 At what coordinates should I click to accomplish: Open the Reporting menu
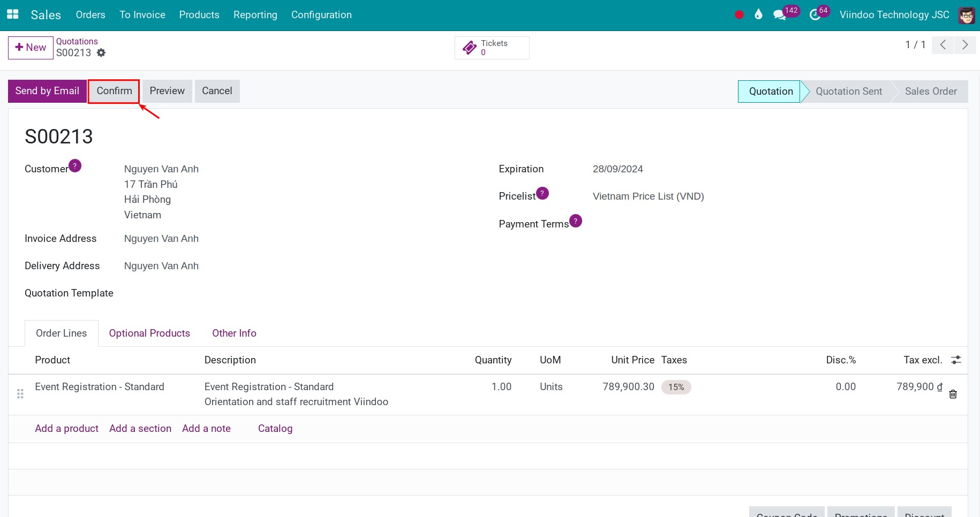point(255,15)
